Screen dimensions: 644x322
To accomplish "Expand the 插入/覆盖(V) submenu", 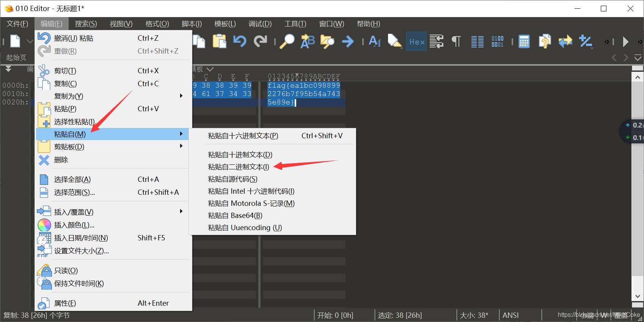I will pos(113,212).
